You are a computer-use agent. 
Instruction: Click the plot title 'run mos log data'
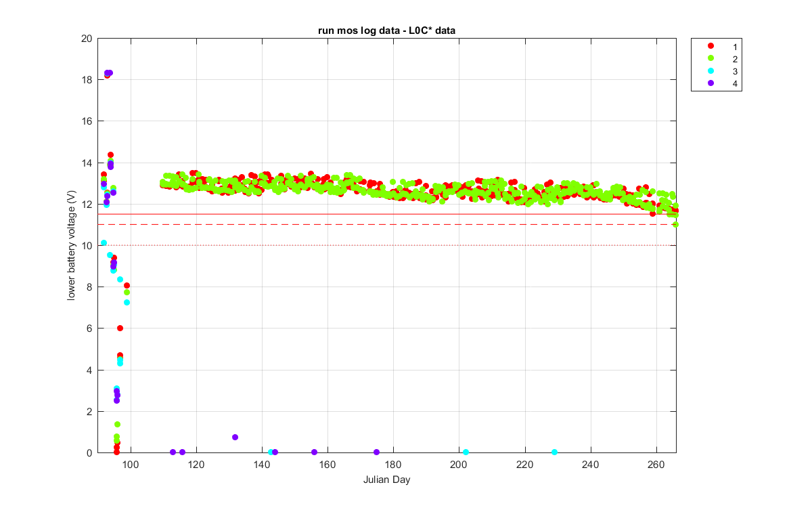tap(354, 30)
